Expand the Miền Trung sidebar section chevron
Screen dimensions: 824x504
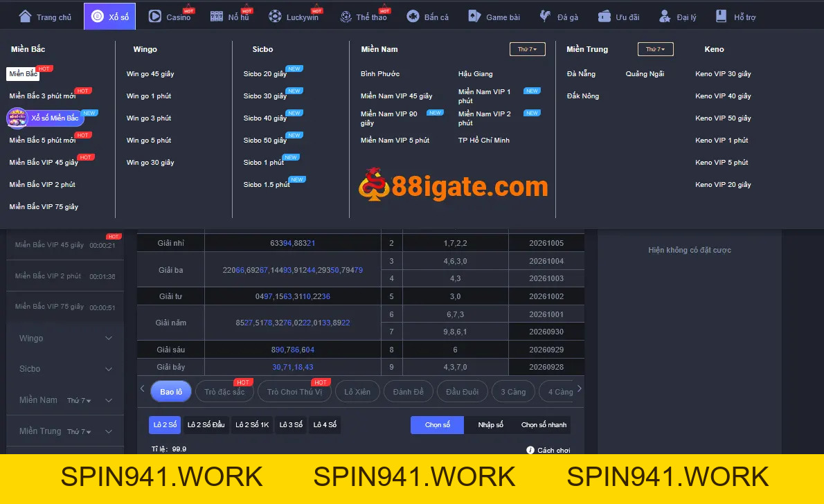click(x=109, y=431)
